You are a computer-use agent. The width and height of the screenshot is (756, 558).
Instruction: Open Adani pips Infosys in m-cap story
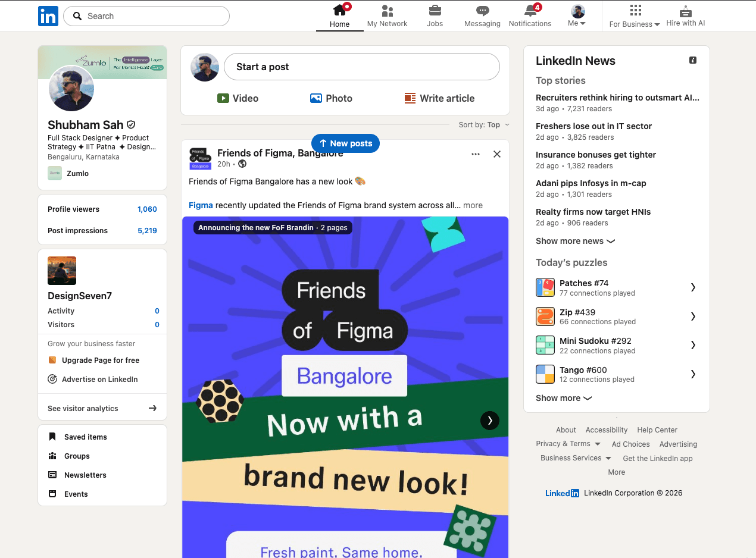[591, 183]
